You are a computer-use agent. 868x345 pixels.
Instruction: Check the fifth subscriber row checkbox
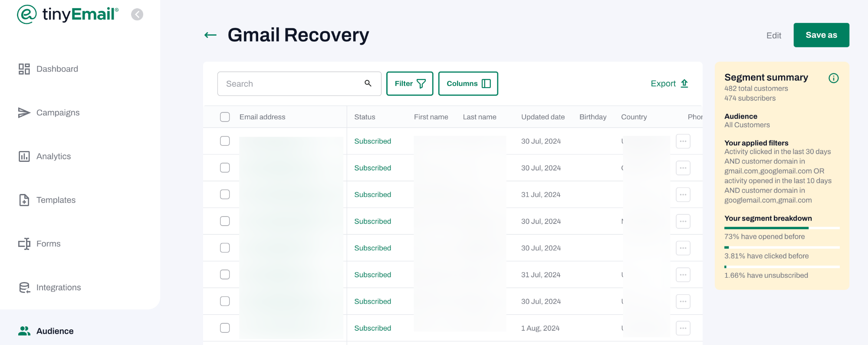[225, 248]
